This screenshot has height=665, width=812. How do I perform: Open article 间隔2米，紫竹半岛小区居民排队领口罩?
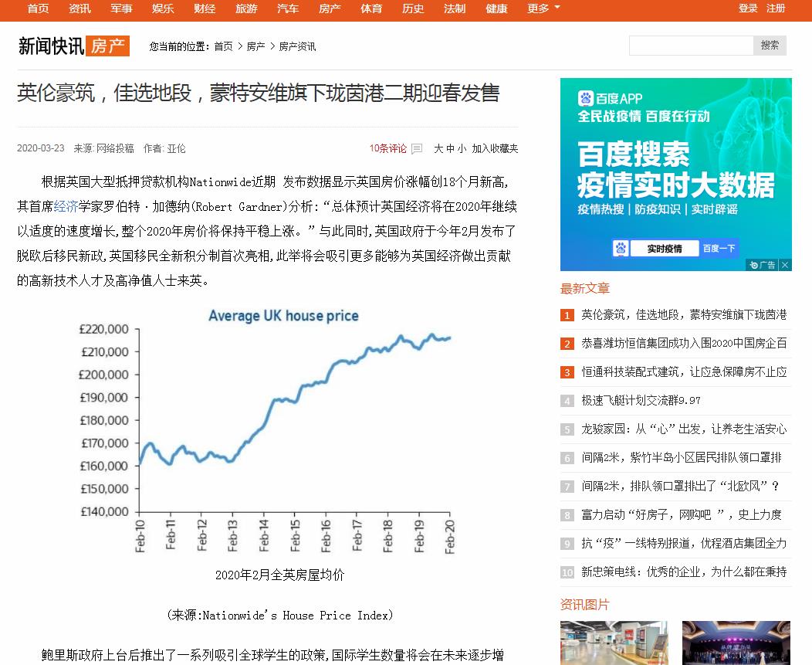(x=682, y=458)
